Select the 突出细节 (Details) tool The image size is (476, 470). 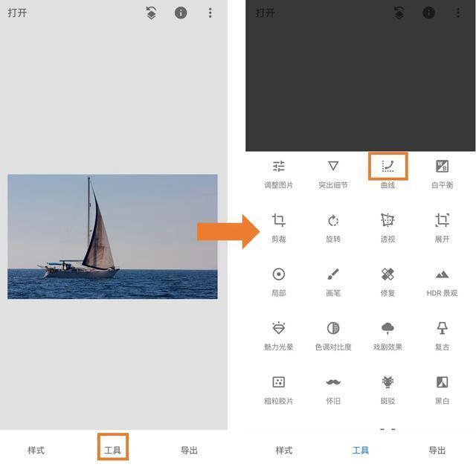[333, 173]
